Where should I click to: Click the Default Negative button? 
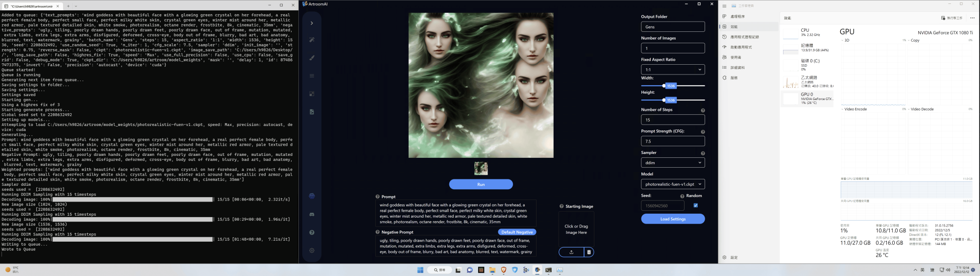(517, 232)
